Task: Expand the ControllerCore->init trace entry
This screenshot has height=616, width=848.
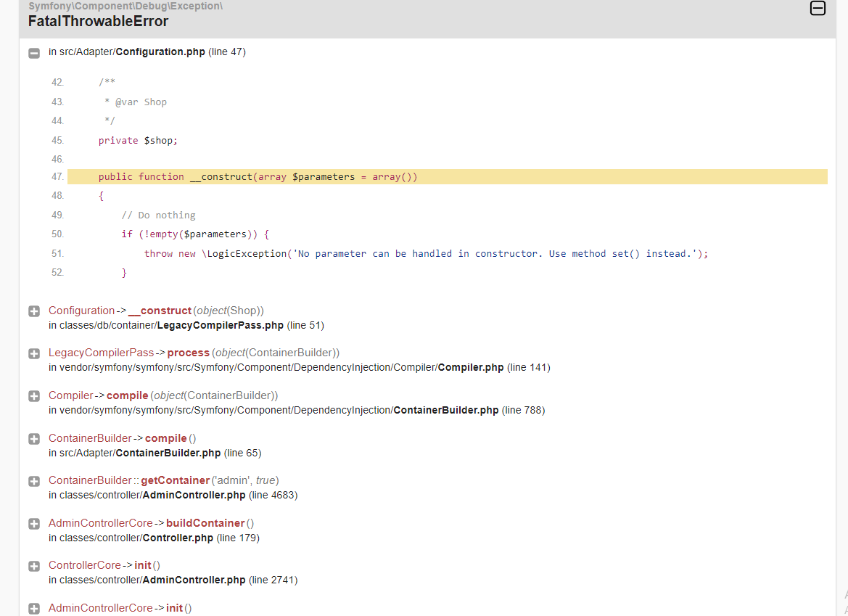Action: pos(34,566)
